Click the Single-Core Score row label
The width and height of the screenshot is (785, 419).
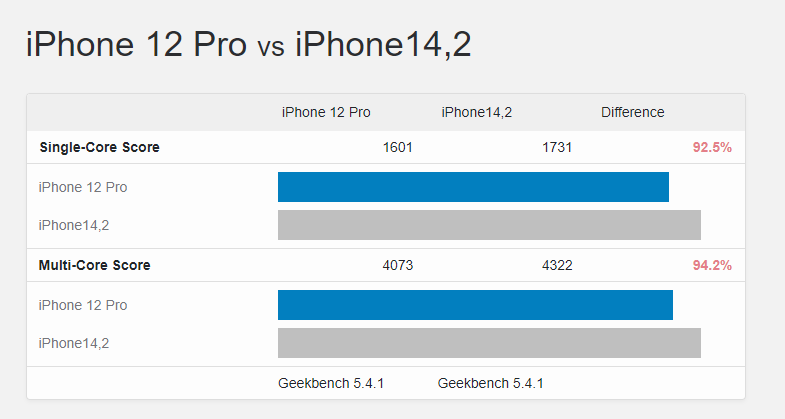(x=99, y=147)
